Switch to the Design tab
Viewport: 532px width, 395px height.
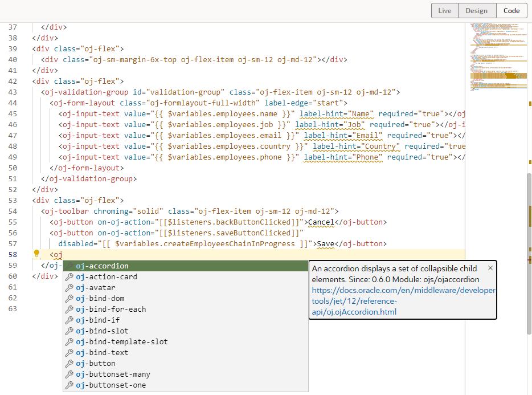click(477, 10)
